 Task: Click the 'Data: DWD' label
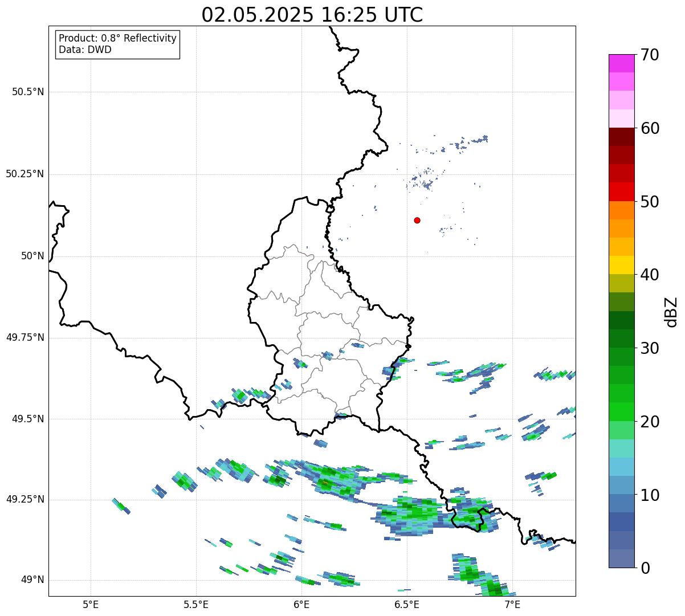point(85,50)
